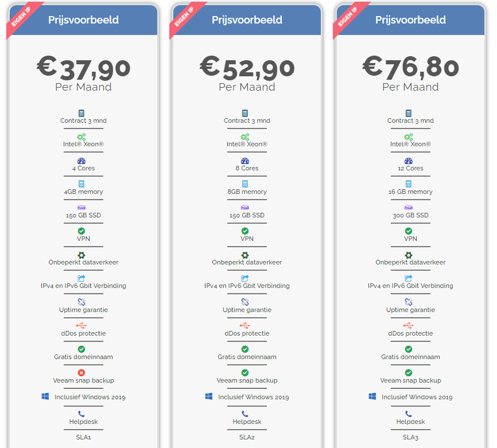This screenshot has height=448, width=497.
Task: Click green VPN checkmark in €52,90 plan
Action: tap(245, 231)
